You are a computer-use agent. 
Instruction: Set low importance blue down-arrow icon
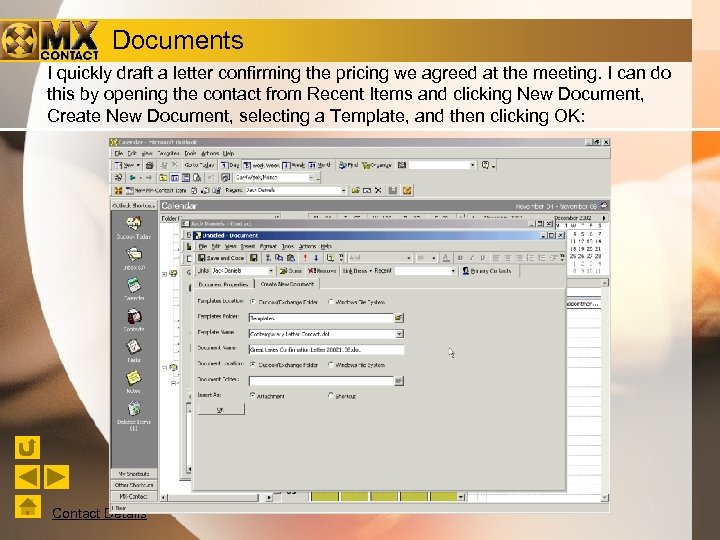tap(316, 258)
